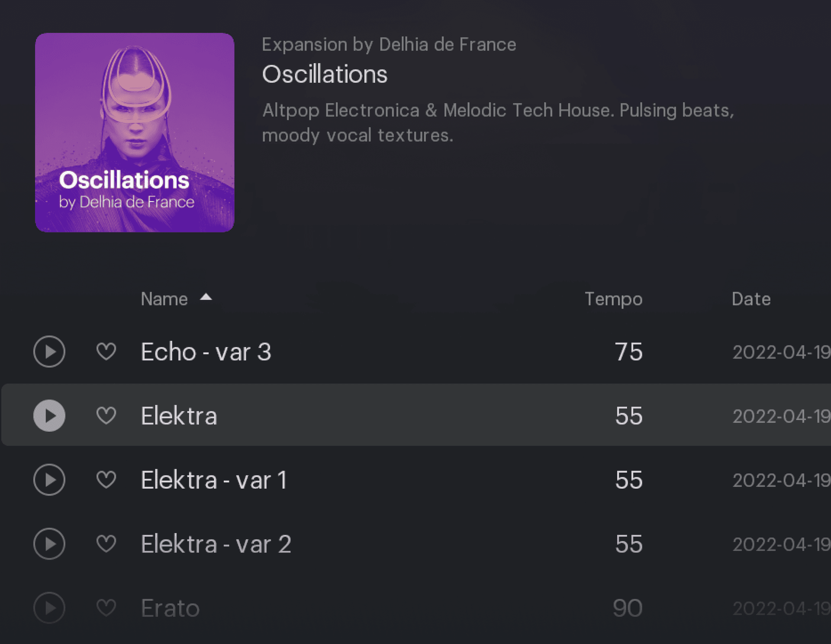
Task: Select the Elektra - var 2 entry
Action: (415, 544)
